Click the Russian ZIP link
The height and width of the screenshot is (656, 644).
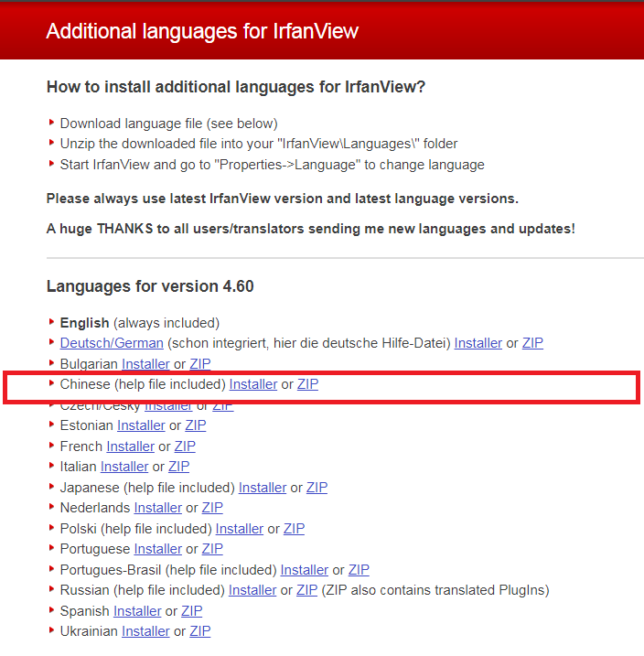point(307,590)
